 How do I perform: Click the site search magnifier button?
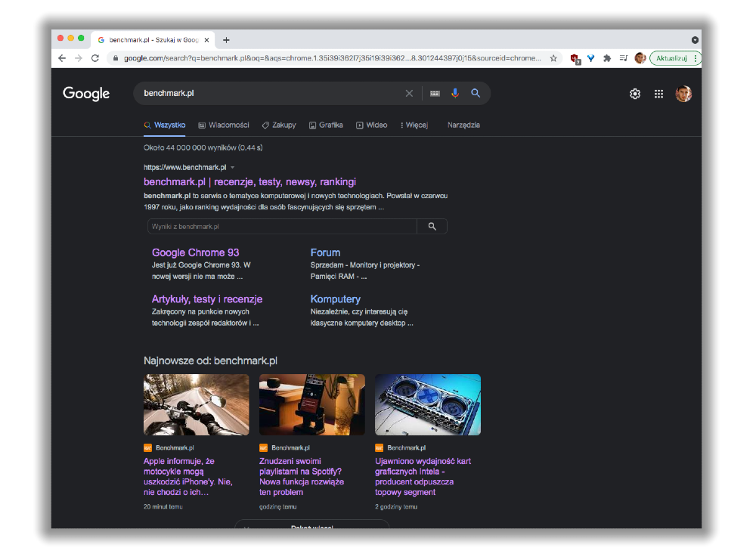point(432,227)
